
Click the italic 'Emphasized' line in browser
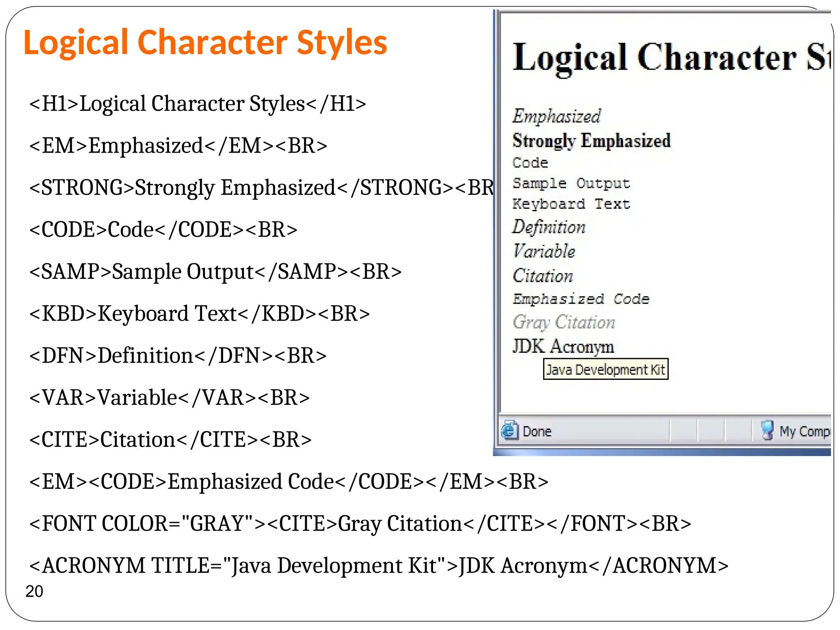pos(557,116)
